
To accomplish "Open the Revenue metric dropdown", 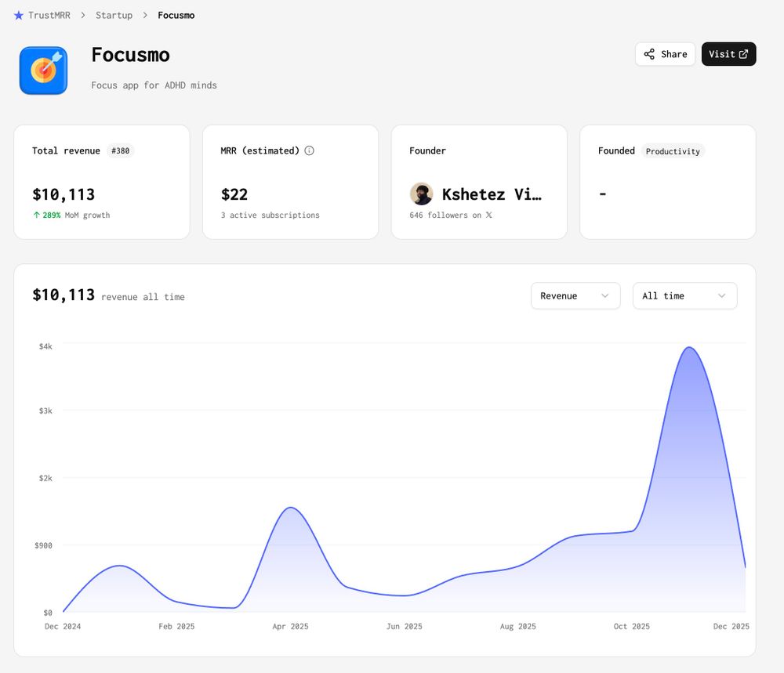I will click(x=575, y=296).
